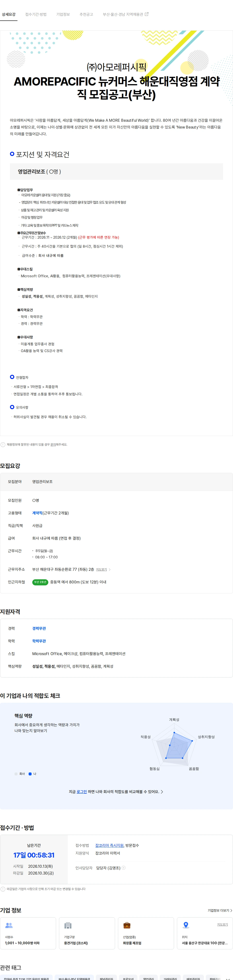Image resolution: width=233 pixels, height=980 pixels.
Task: Open 지도보기 link in 위치 card
Action: coord(222,924)
